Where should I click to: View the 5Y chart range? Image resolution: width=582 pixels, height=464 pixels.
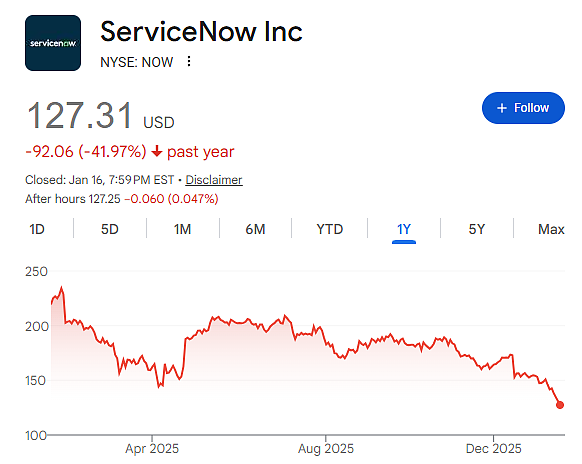tap(477, 229)
